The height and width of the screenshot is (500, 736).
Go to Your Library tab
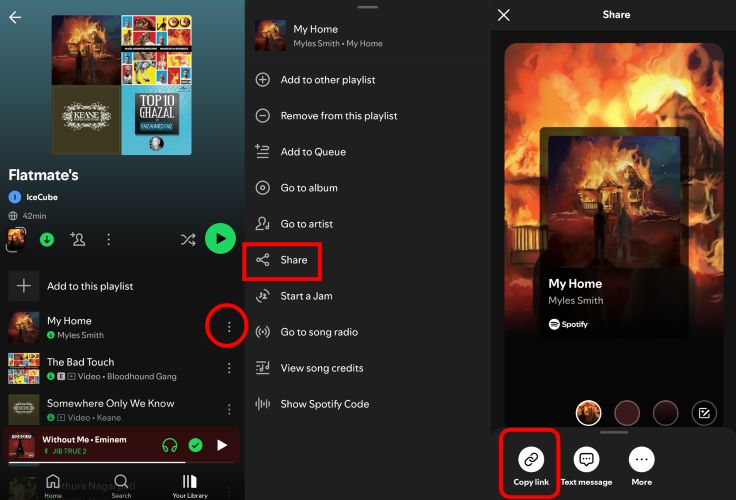(x=190, y=485)
